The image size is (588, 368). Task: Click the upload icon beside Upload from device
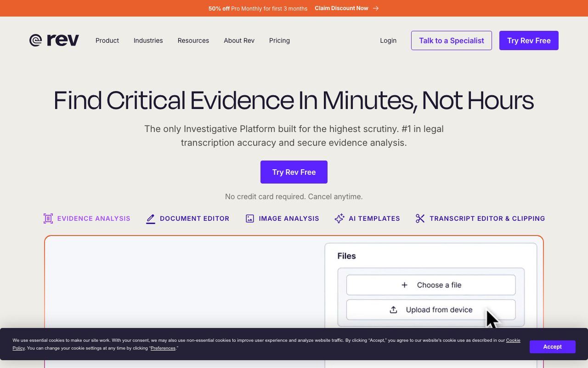tap(393, 310)
